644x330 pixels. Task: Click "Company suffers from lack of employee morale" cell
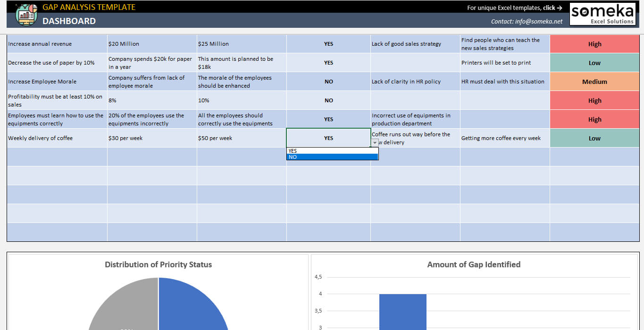coord(152,82)
